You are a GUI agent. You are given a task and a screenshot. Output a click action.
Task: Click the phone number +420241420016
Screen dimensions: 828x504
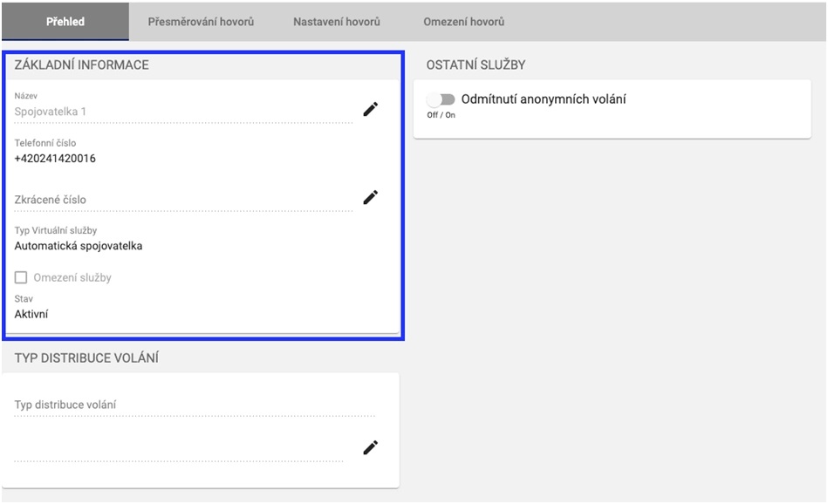[x=55, y=159]
